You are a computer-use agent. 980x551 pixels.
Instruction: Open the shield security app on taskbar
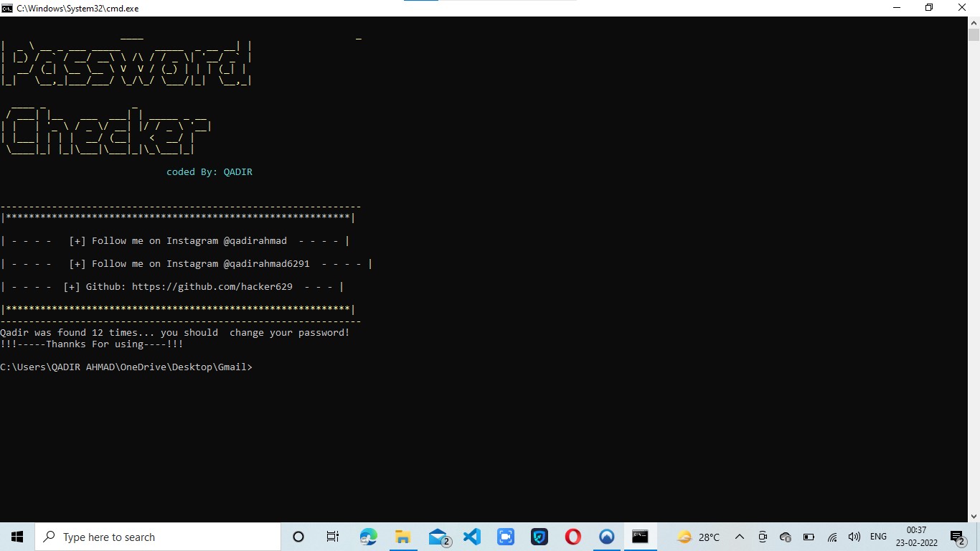point(539,537)
